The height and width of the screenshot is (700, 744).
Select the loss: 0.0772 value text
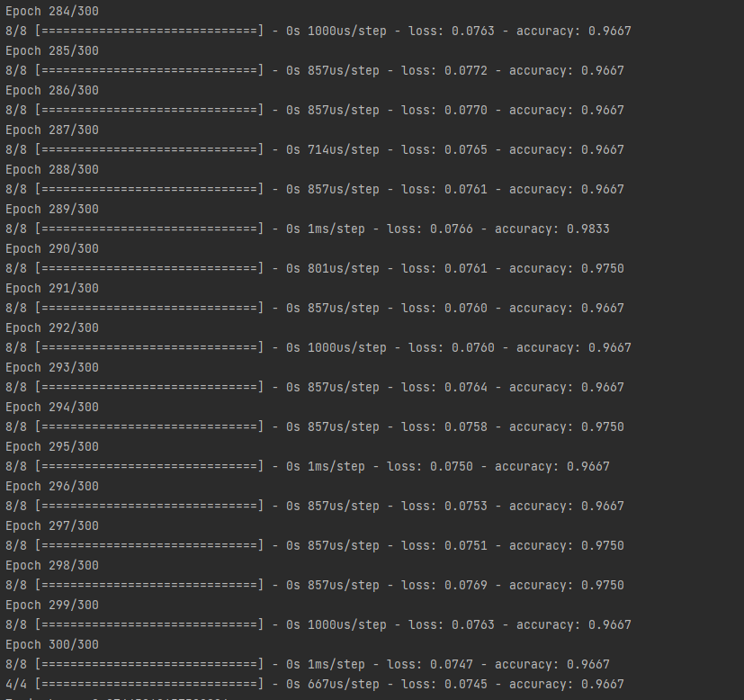(x=444, y=71)
